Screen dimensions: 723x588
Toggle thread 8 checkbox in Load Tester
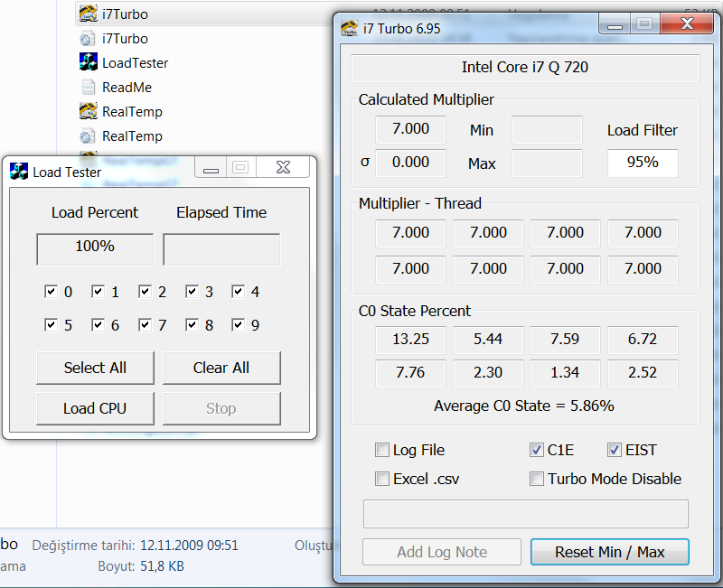pos(192,325)
